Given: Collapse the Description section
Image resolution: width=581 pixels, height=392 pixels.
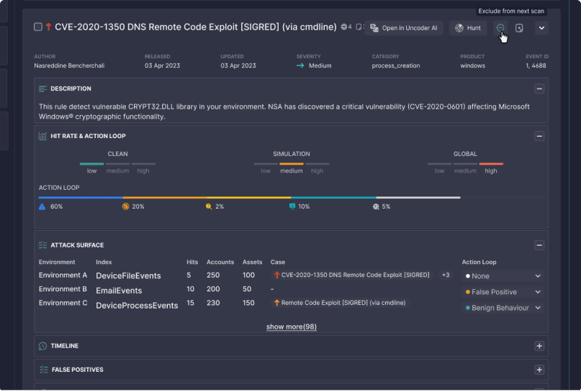Looking at the screenshot, I should pos(539,88).
